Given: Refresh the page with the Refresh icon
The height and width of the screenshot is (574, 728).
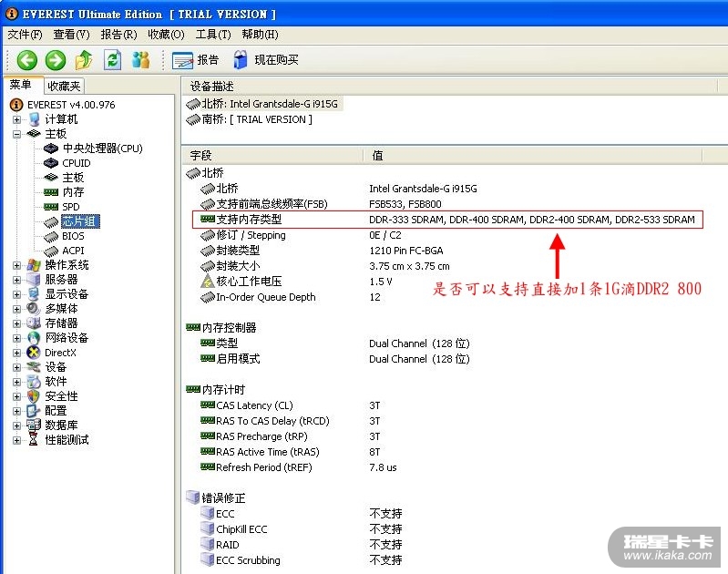Looking at the screenshot, I should pyautogui.click(x=112, y=60).
